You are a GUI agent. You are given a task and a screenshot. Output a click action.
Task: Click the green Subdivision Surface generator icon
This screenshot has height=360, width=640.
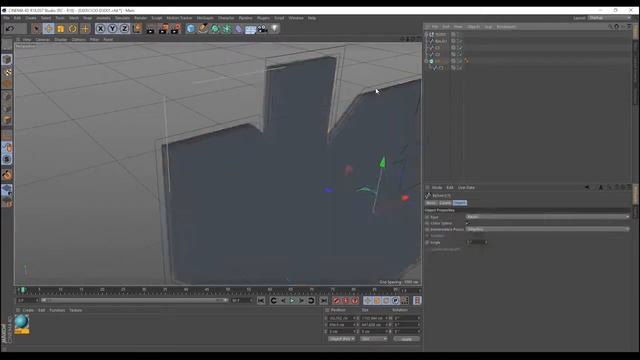click(215, 29)
